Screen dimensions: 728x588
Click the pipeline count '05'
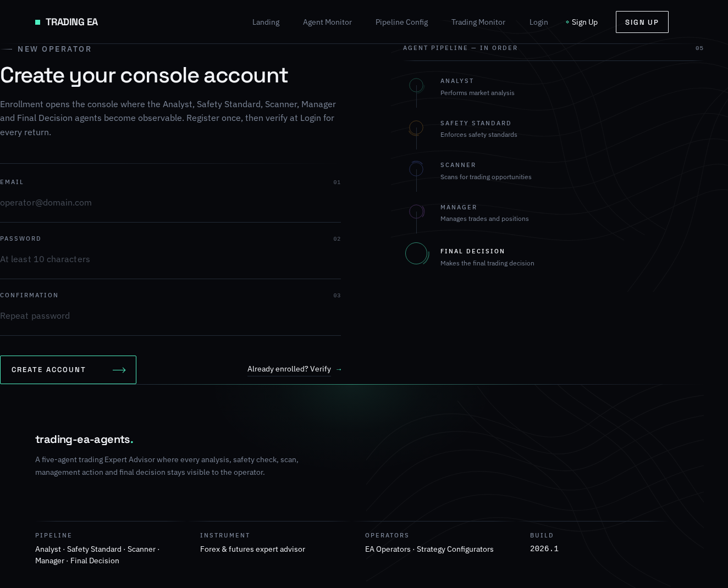click(x=699, y=48)
